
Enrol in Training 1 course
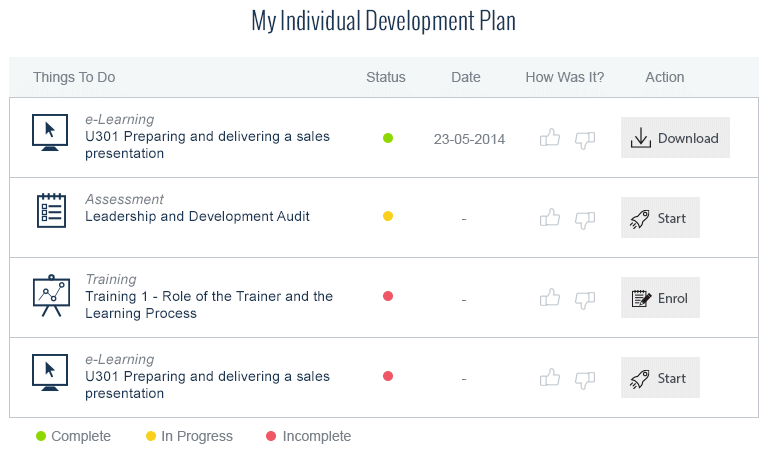point(660,298)
